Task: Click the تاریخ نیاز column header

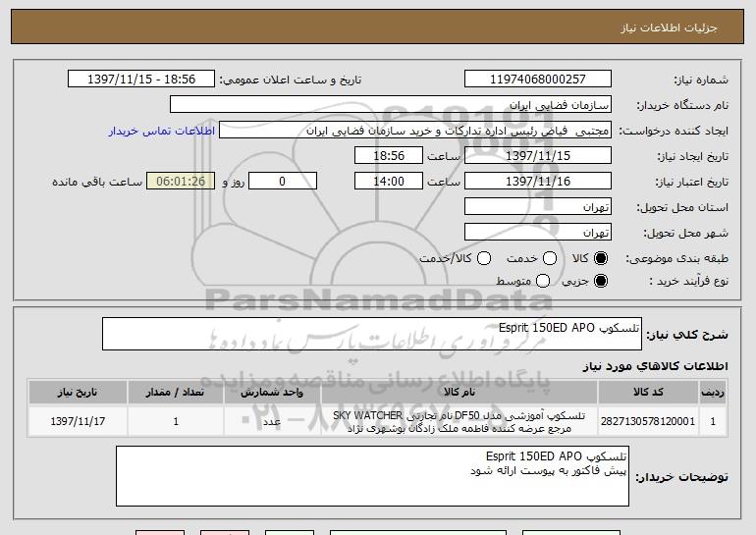Action: point(78,393)
